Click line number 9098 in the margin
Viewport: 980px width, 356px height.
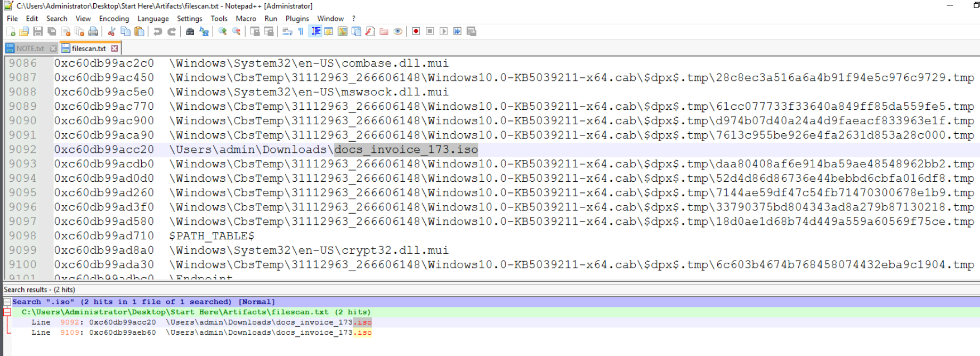22,236
